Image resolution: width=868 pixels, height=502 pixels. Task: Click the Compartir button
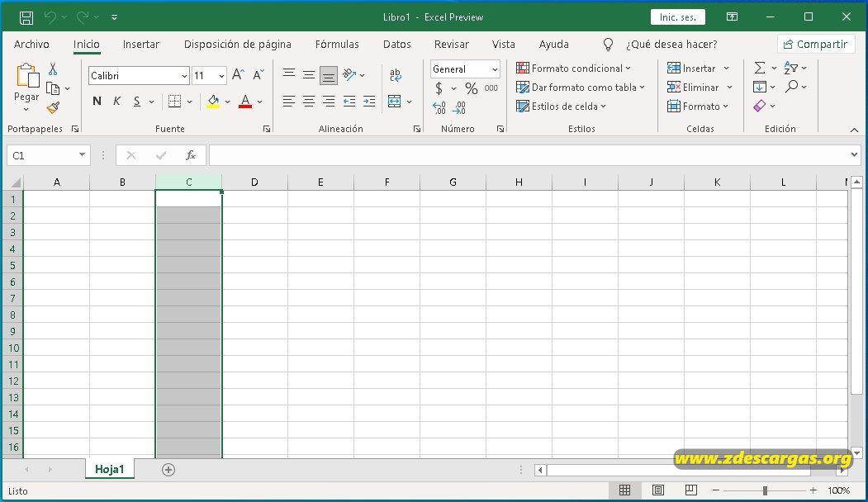pos(816,45)
